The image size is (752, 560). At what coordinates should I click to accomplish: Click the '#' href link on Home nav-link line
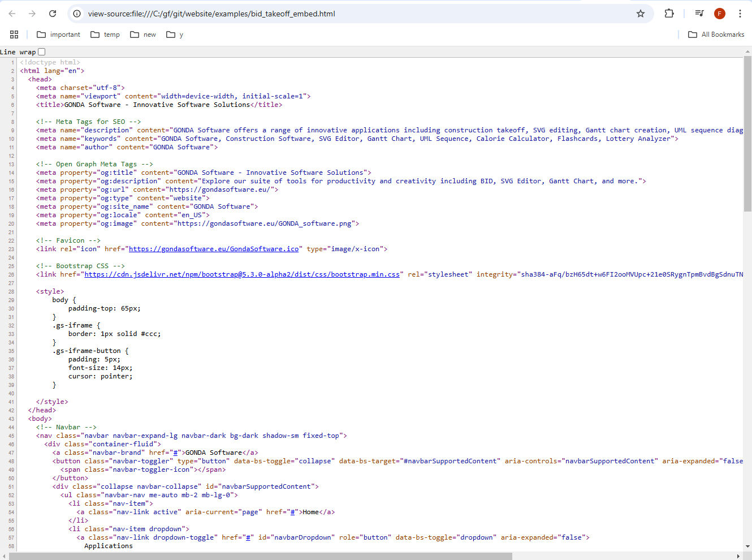pyautogui.click(x=293, y=512)
